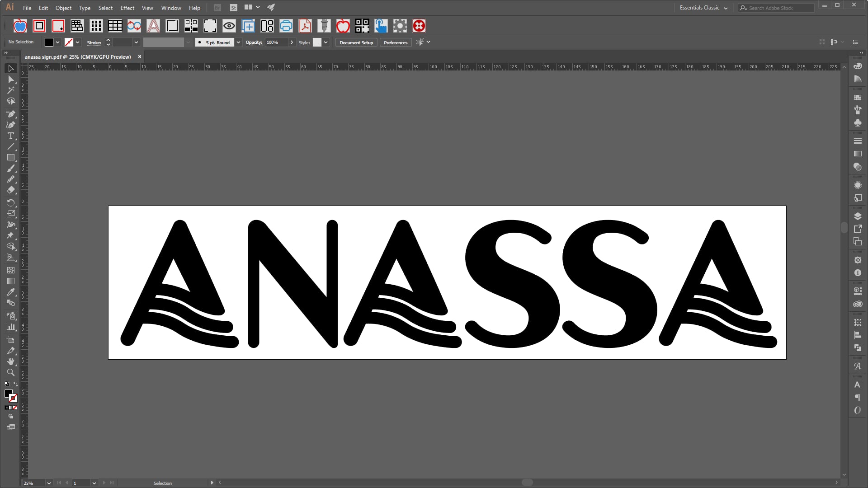Screen dimensions: 868x488
Task: Select the Type tool
Action: click(x=11, y=136)
